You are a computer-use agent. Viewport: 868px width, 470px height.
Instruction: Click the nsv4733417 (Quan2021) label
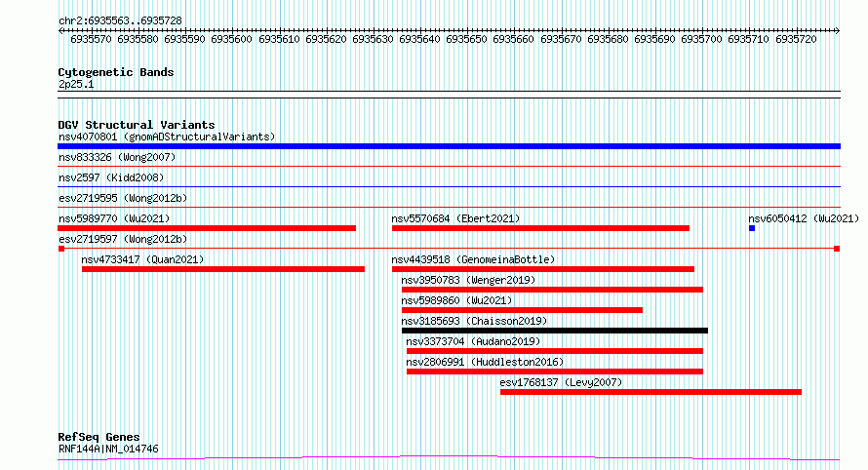tap(142, 259)
